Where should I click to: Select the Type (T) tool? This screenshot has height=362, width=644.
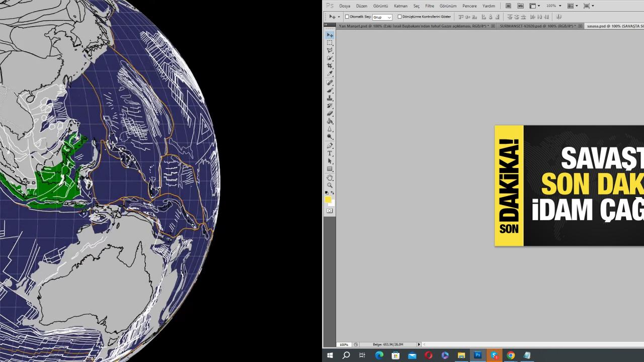pyautogui.click(x=330, y=153)
